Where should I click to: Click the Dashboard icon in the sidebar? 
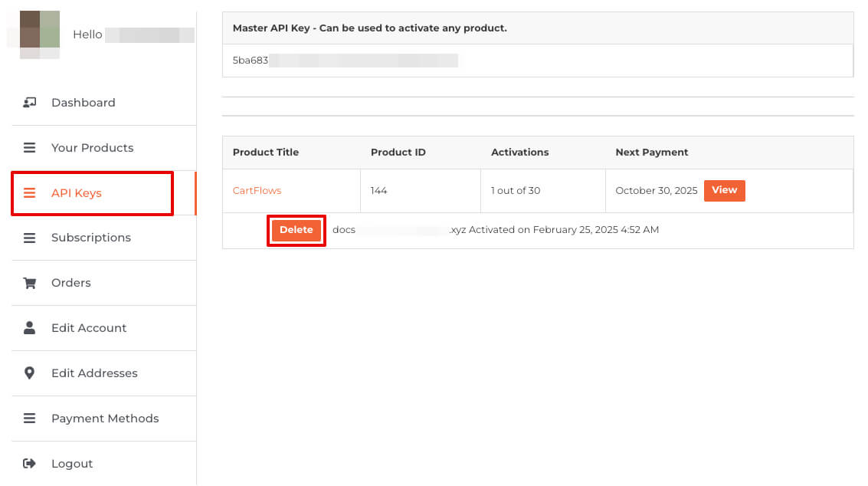point(30,103)
